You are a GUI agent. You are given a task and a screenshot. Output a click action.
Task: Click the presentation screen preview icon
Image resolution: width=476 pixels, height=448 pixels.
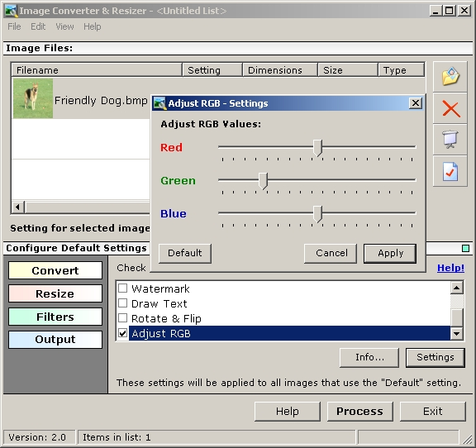click(x=450, y=140)
